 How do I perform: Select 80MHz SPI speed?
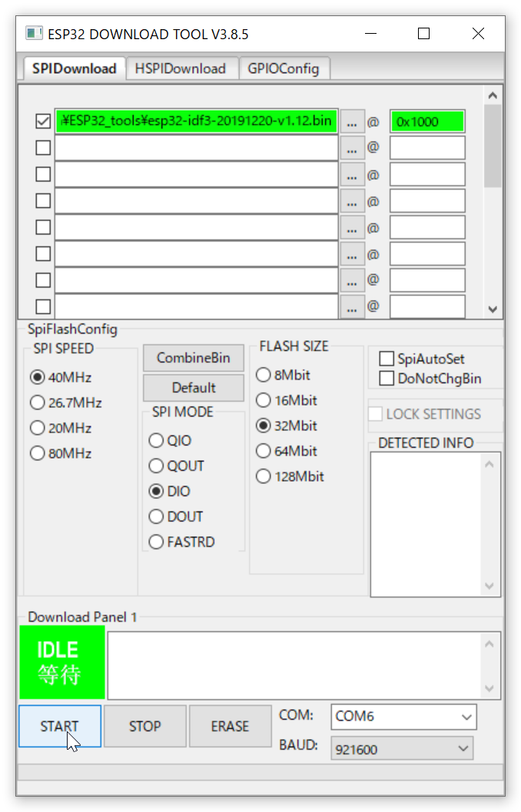tap(61, 453)
